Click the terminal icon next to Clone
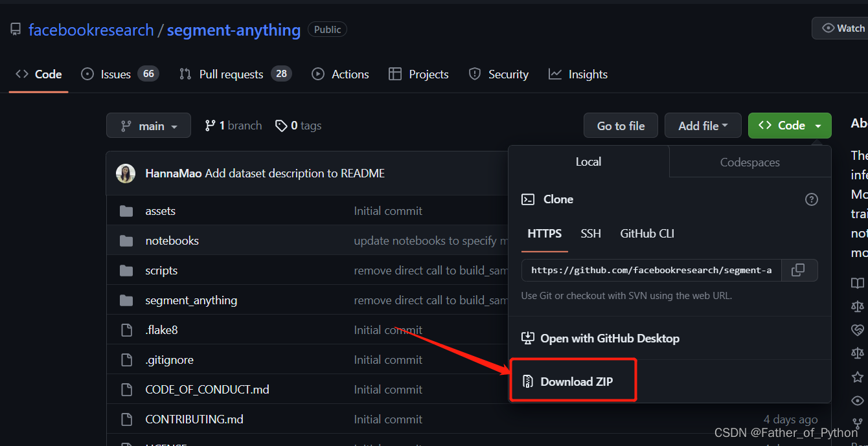868x446 pixels. pyautogui.click(x=528, y=199)
